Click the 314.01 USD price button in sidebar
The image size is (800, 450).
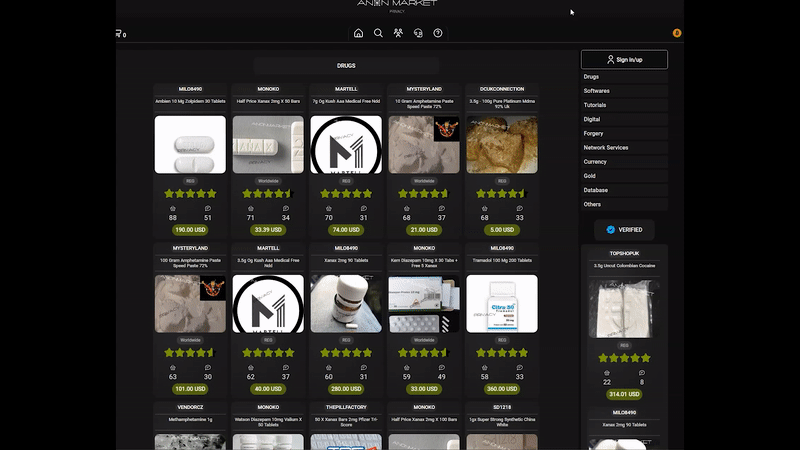click(624, 394)
